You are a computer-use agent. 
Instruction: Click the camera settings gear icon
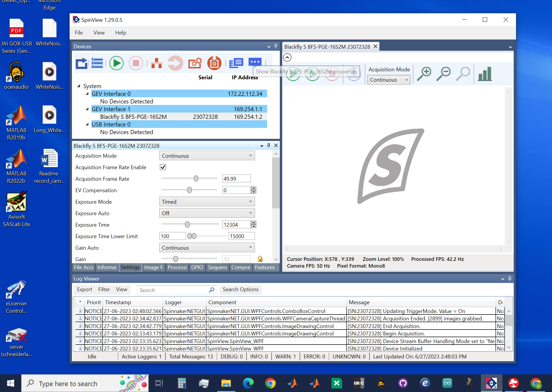click(x=195, y=63)
